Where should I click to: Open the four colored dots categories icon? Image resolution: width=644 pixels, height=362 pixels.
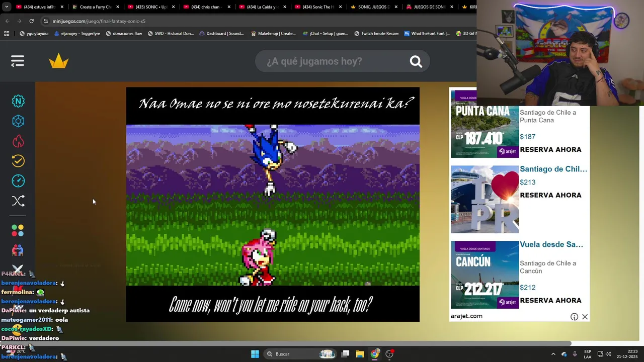click(18, 231)
